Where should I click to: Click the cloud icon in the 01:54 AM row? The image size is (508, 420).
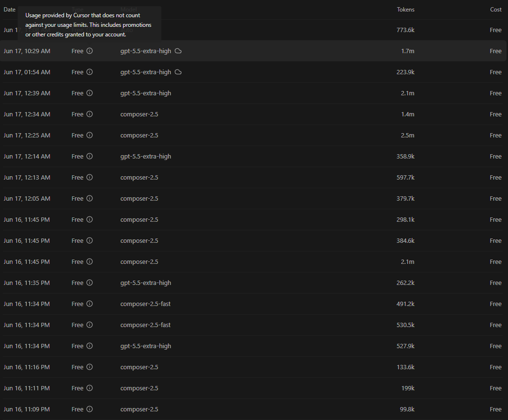tap(178, 72)
